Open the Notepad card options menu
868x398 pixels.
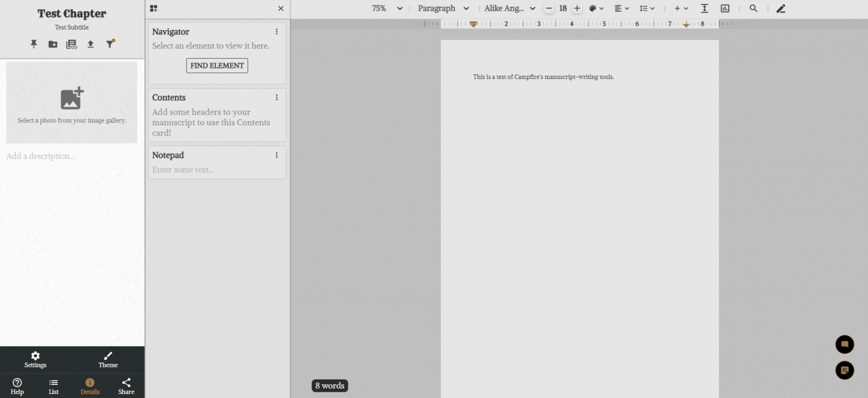[276, 154]
